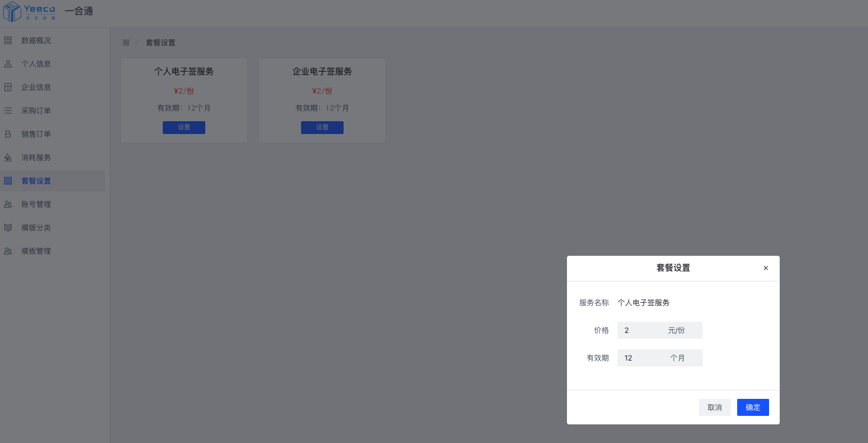Click the Yeeco logo
Screen dimensions: 868x443
29,12
